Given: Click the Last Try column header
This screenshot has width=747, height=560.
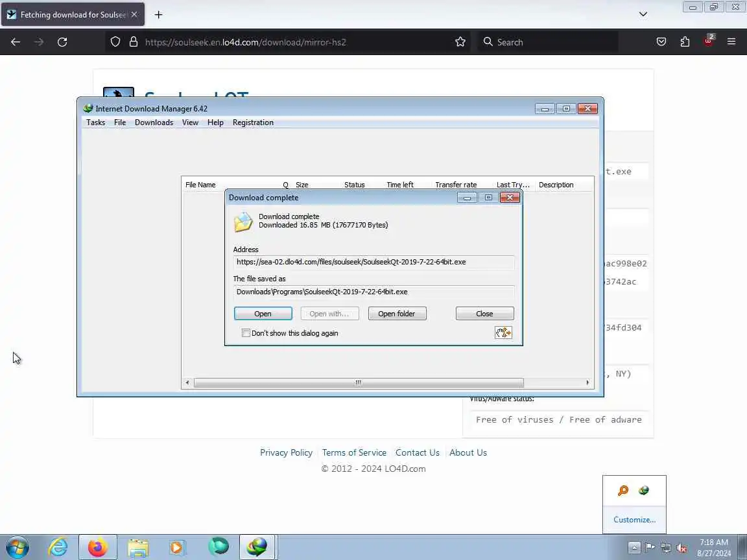Looking at the screenshot, I should 513,185.
